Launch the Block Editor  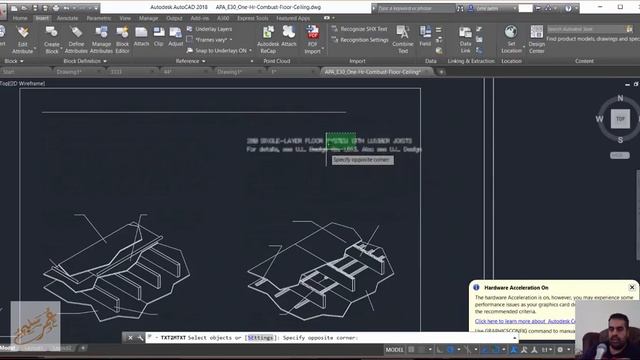pos(122,40)
